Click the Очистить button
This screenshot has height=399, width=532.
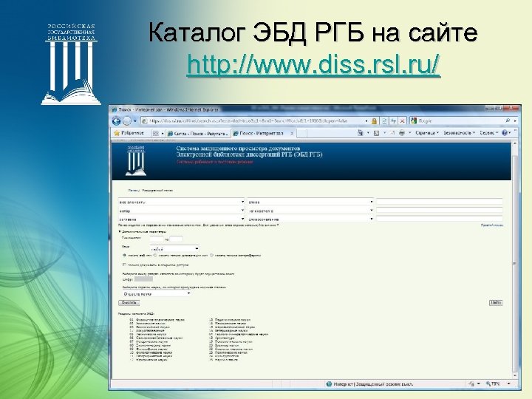(129, 302)
